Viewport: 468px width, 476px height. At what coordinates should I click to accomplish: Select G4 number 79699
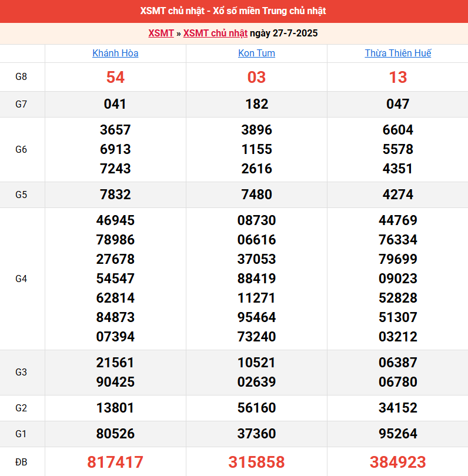pyautogui.click(x=398, y=259)
